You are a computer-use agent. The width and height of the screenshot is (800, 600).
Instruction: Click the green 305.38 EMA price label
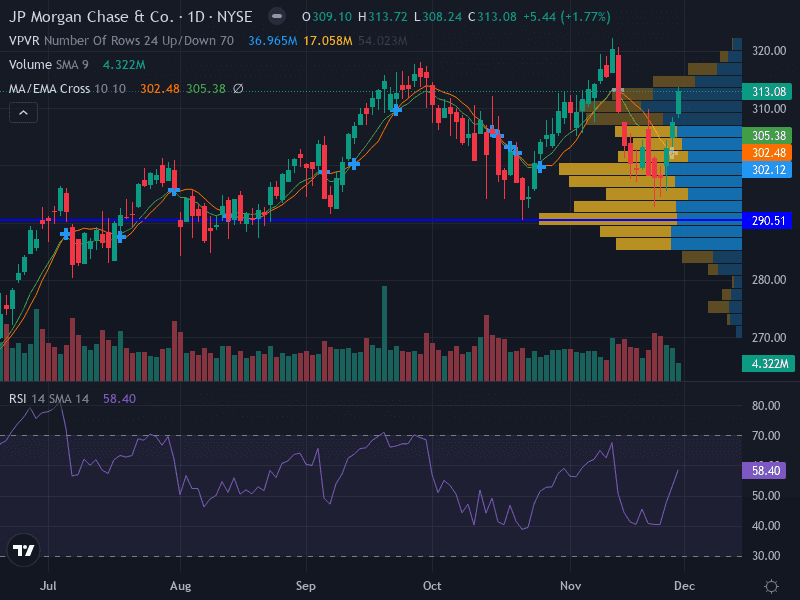tap(767, 136)
